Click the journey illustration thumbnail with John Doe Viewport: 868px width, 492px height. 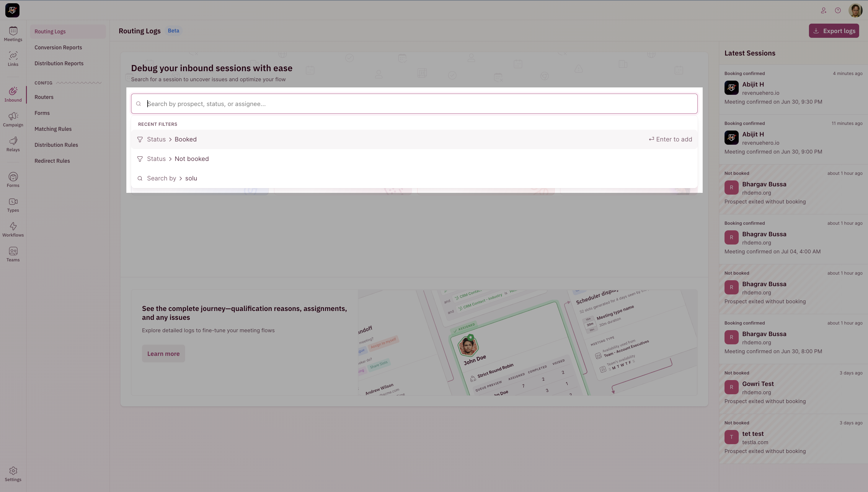coord(528,343)
